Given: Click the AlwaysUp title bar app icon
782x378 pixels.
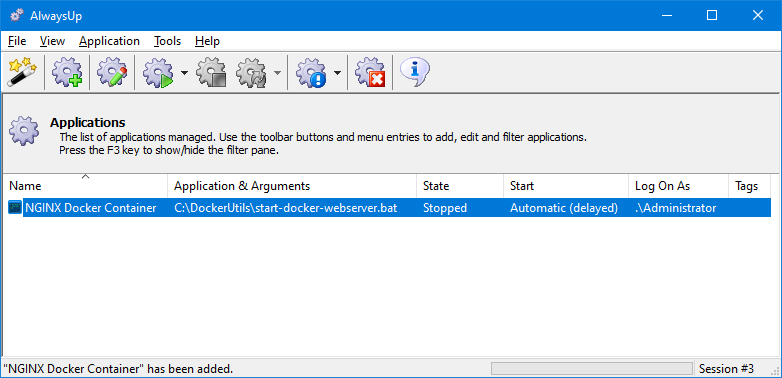Looking at the screenshot, I should tap(17, 15).
